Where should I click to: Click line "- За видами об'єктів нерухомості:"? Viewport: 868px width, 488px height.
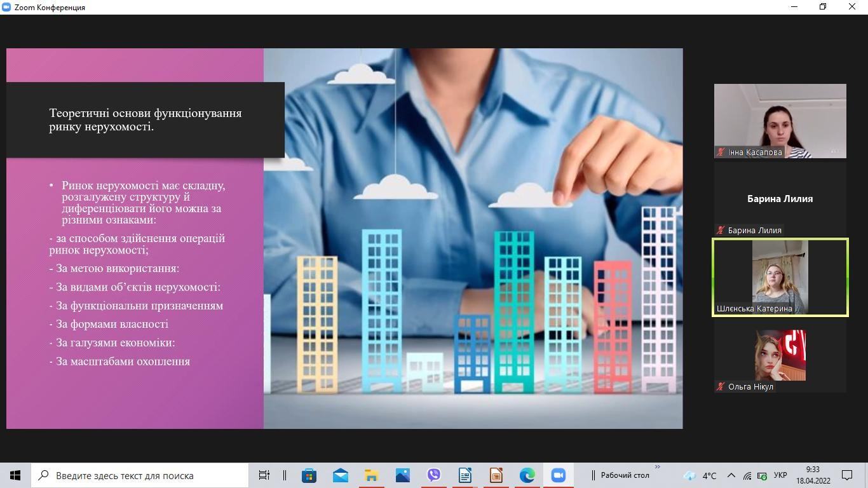point(135,287)
